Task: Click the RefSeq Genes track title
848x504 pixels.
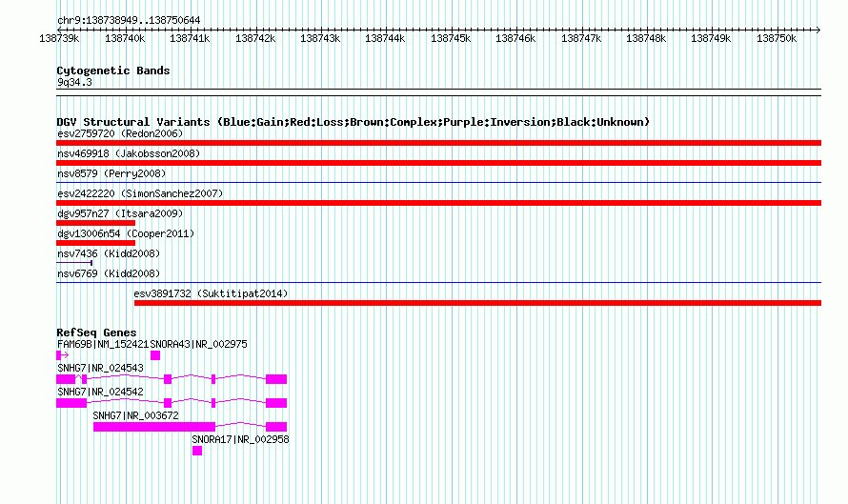Action: tap(96, 333)
